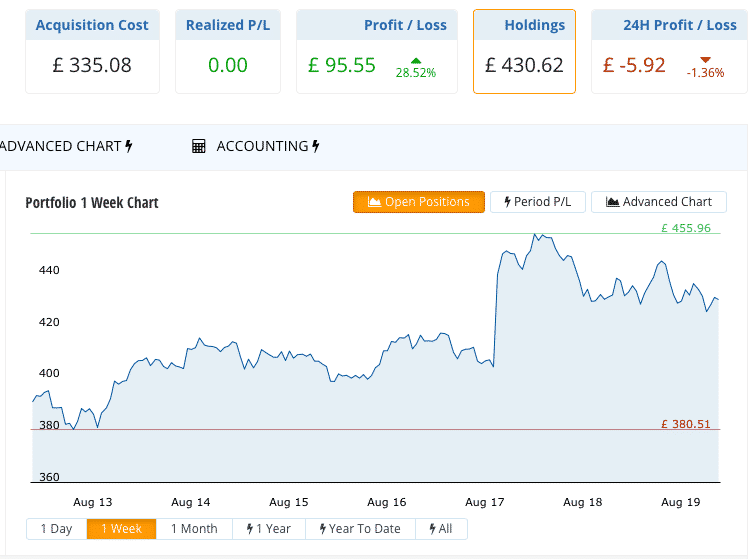
Task: Click the red down arrow above -1.36%
Action: [705, 60]
